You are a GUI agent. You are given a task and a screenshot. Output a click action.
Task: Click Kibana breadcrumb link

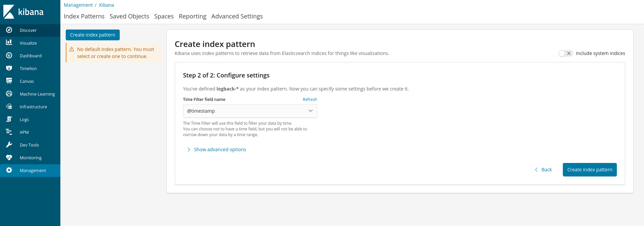coord(107,5)
